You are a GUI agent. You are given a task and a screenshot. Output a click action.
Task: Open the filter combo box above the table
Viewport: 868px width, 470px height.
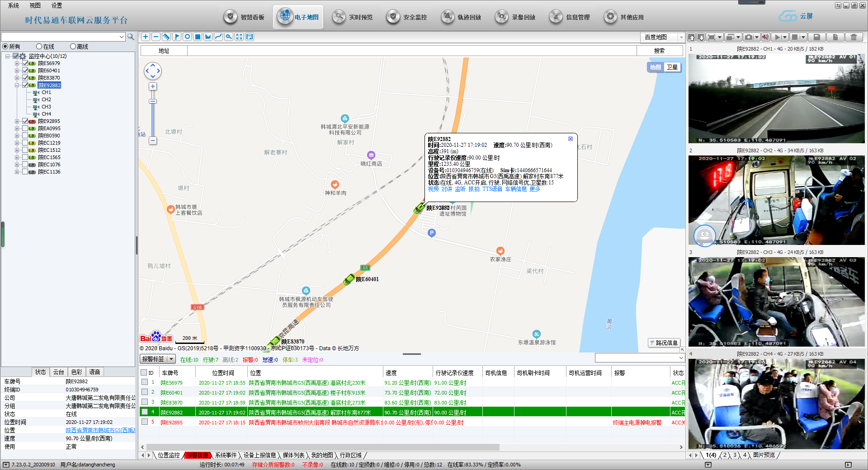coord(640,358)
